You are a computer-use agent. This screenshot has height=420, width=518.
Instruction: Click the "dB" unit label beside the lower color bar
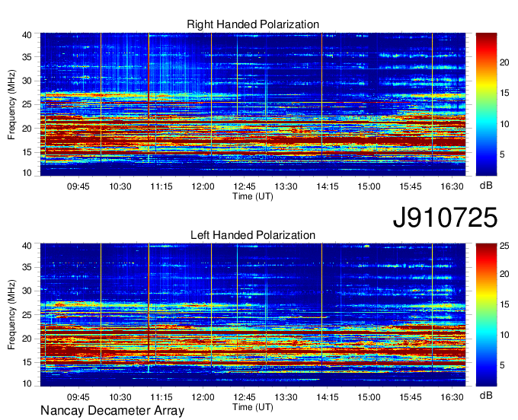click(486, 395)
